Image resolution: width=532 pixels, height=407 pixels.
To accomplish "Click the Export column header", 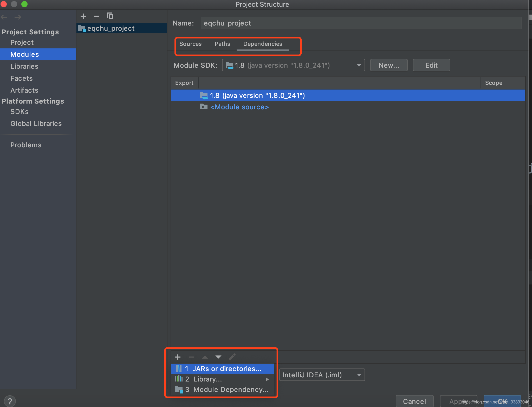I will coord(184,83).
